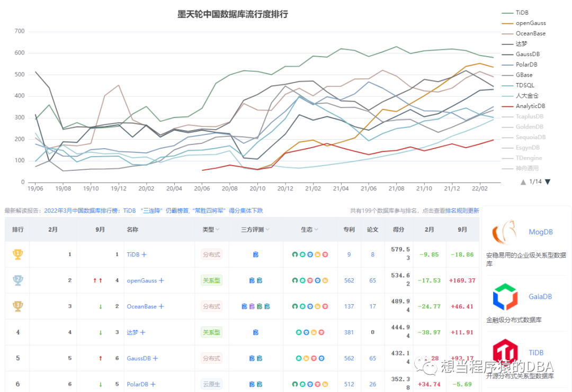The height and width of the screenshot is (392, 572).
Task: Toggle the 达梦 series in chart legend
Action: pyautogui.click(x=515, y=44)
